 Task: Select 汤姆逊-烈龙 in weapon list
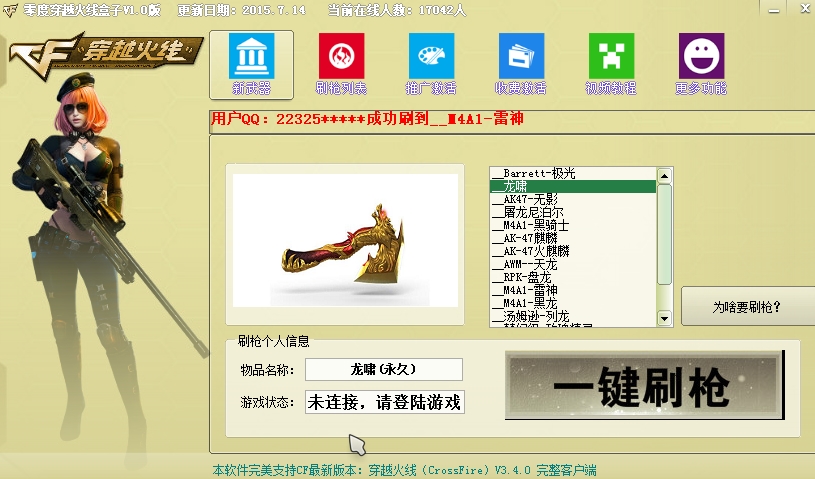573,316
